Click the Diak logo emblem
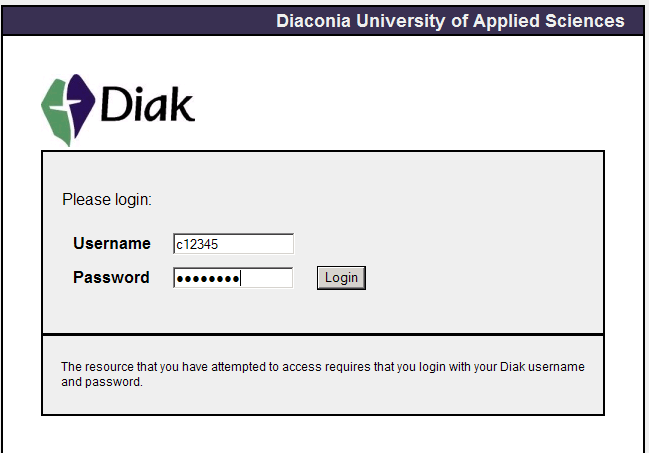The height and width of the screenshot is (453, 649). click(68, 110)
